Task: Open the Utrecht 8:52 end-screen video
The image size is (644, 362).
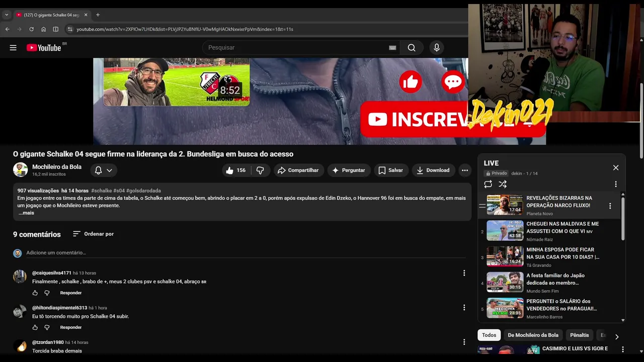Action: [x=177, y=82]
